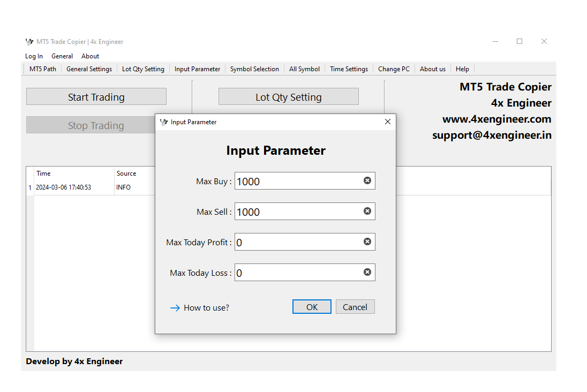The width and height of the screenshot is (587, 392).
Task: Clear the Max Today Profit field
Action: pos(367,242)
